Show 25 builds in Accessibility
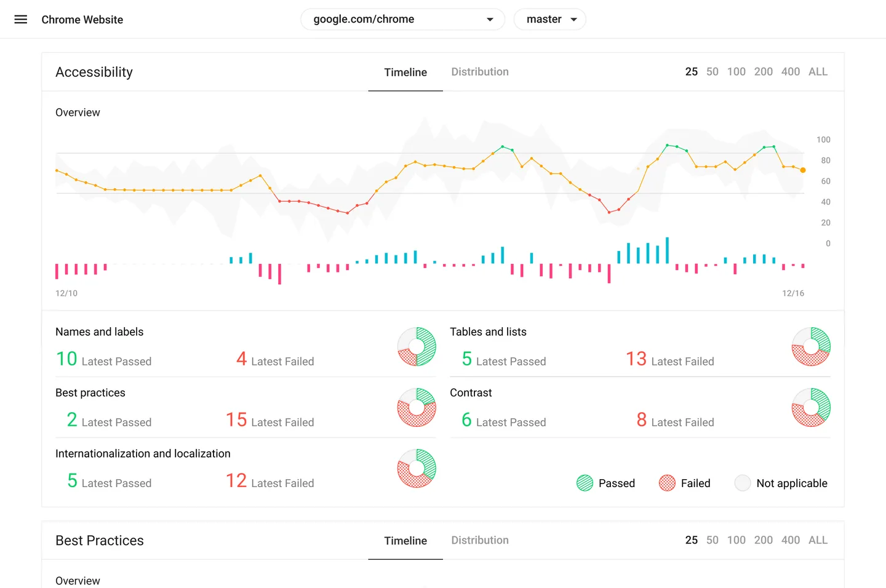The image size is (886, 588). 692,72
